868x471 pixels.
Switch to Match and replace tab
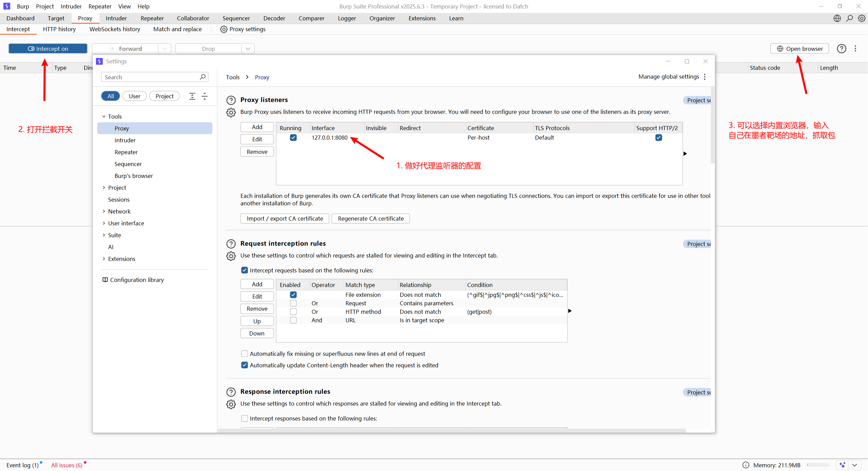tap(177, 29)
